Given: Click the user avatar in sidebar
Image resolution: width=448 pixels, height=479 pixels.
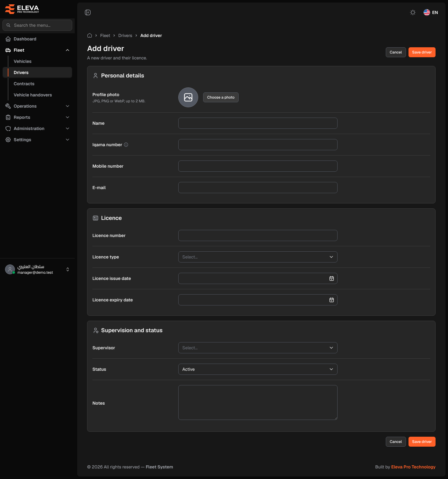Looking at the screenshot, I should pyautogui.click(x=10, y=269).
